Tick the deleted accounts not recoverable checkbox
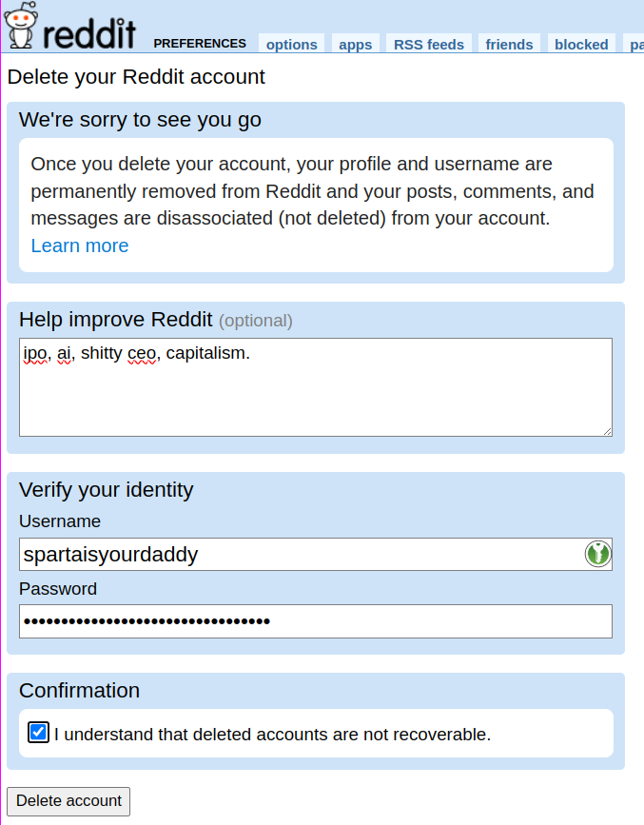The height and width of the screenshot is (825, 644). click(38, 733)
